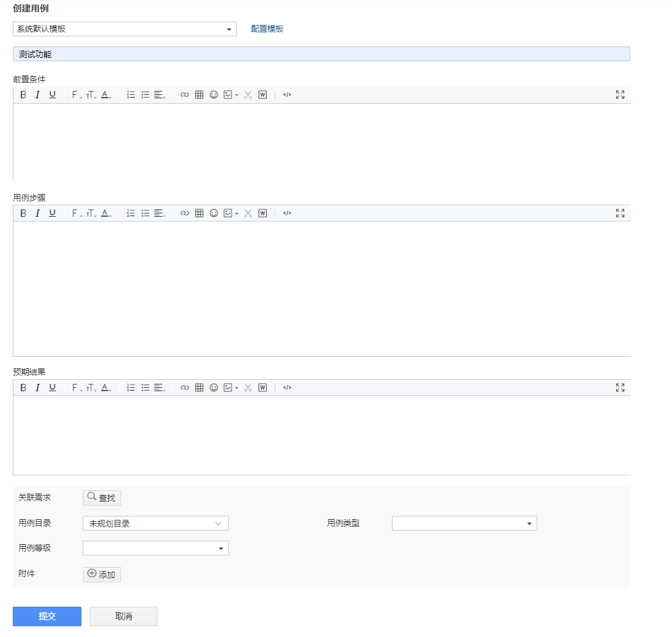This screenshot has height=637, width=672.
Task: Insert ordered list in 用例步骤 editor
Action: tap(131, 213)
